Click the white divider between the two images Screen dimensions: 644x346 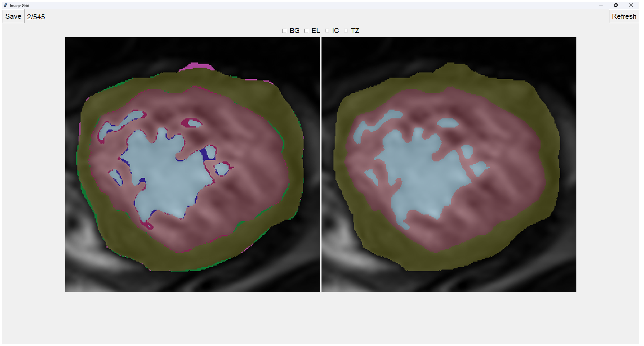pos(321,164)
